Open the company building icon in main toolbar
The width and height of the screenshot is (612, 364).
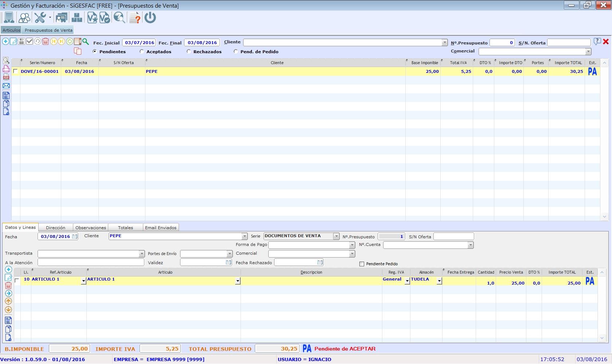9,17
